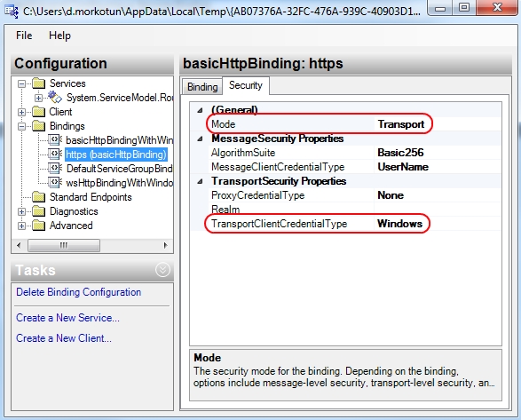Click Delete Binding Configuration link
Screen dimensions: 521x420
tap(79, 292)
